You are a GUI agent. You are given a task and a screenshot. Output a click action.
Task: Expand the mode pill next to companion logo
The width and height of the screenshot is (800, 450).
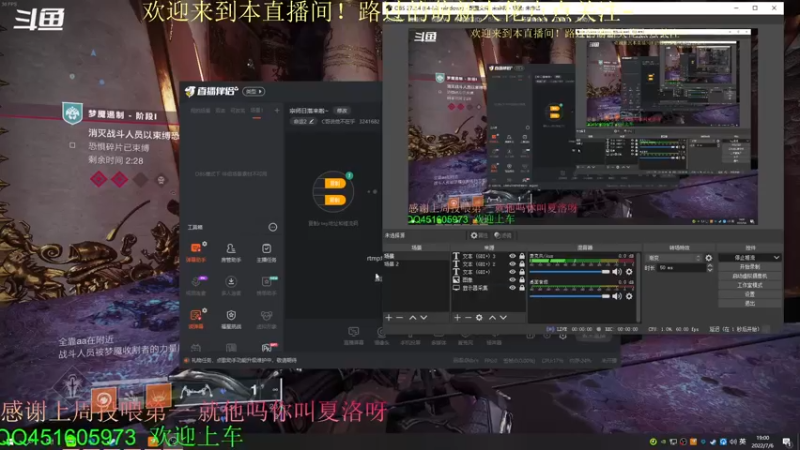pyautogui.click(x=254, y=91)
